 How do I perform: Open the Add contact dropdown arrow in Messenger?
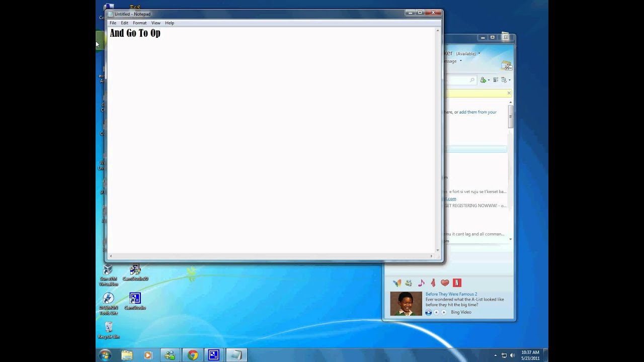tap(489, 80)
